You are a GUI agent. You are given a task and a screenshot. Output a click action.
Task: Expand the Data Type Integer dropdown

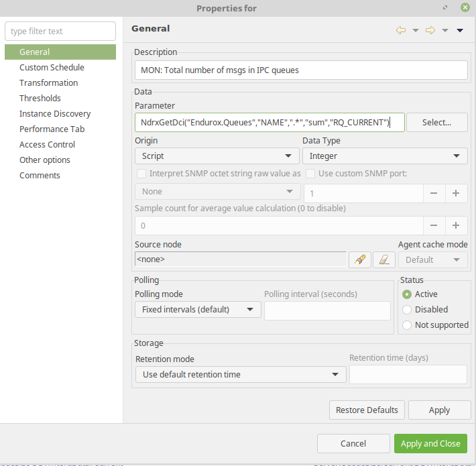coord(384,156)
